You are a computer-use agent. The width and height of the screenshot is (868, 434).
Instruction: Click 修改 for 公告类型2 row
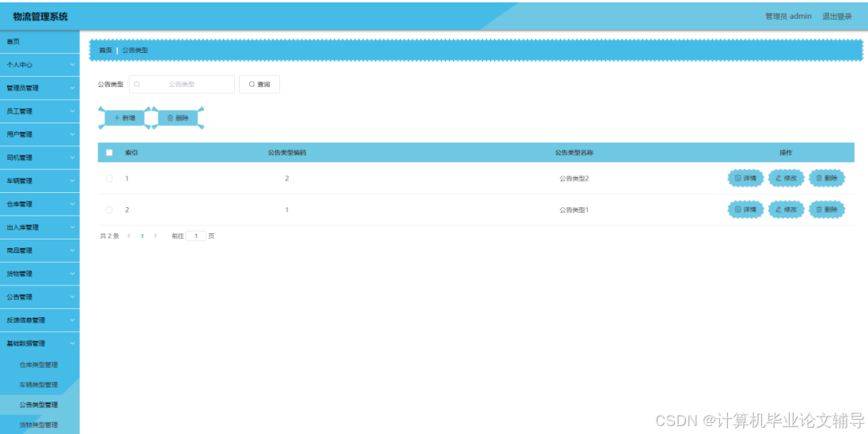tap(786, 178)
